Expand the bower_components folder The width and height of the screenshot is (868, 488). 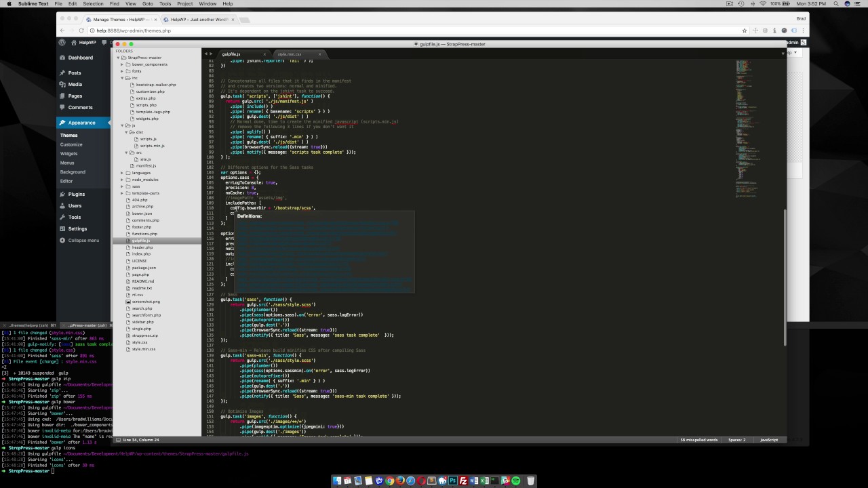122,64
